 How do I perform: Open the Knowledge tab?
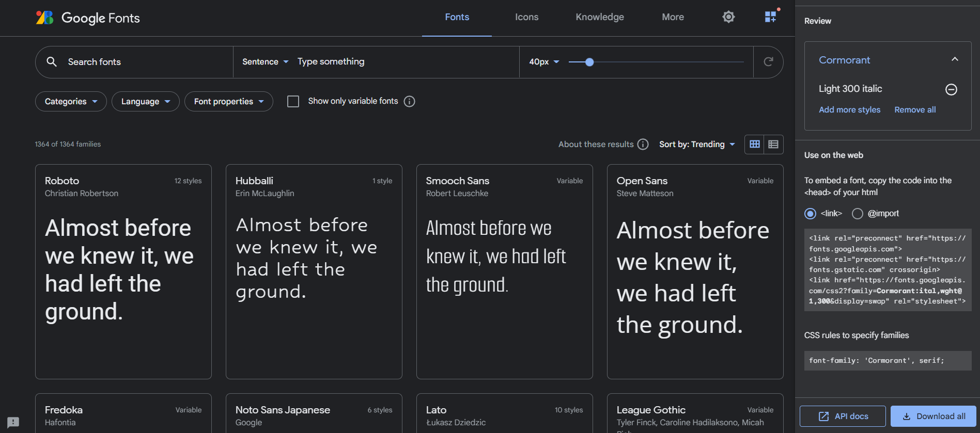(600, 18)
